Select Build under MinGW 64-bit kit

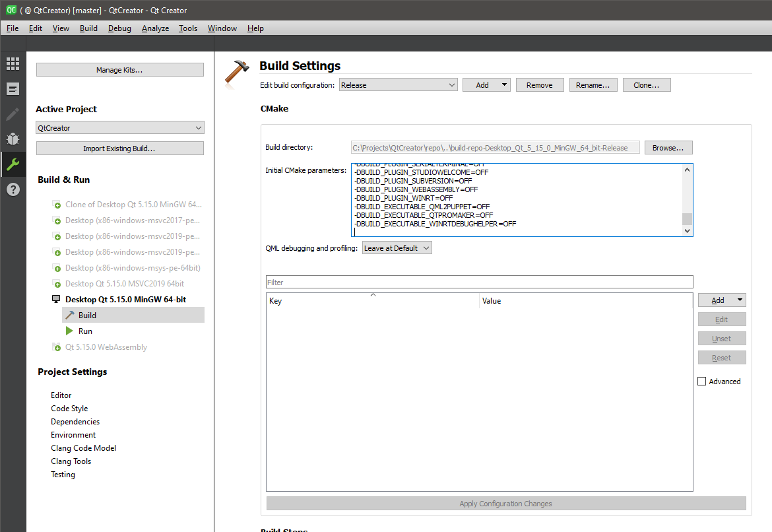click(87, 316)
